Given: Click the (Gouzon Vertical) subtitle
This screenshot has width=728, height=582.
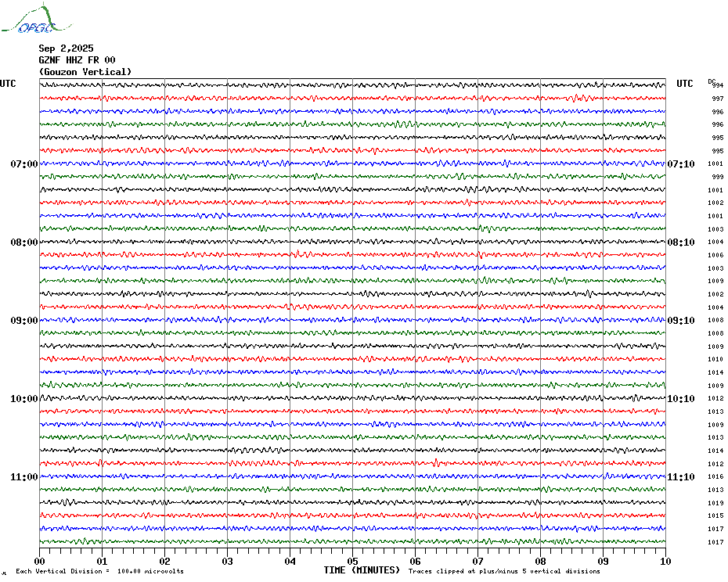Looking at the screenshot, I should click(x=85, y=72).
